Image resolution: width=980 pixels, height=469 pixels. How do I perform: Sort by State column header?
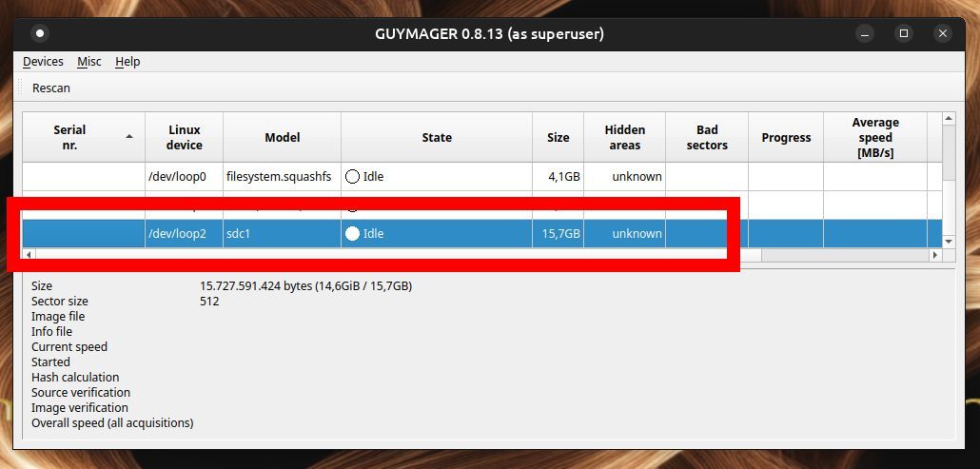437,137
